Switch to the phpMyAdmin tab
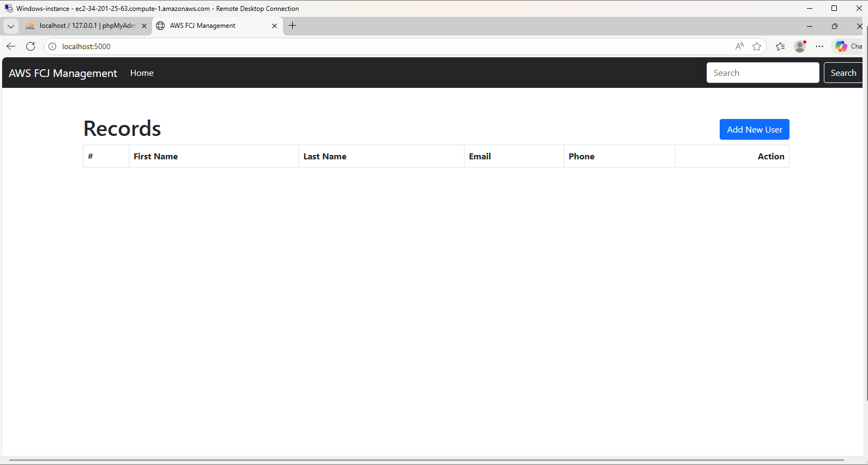This screenshot has width=868, height=465. pyautogui.click(x=86, y=26)
